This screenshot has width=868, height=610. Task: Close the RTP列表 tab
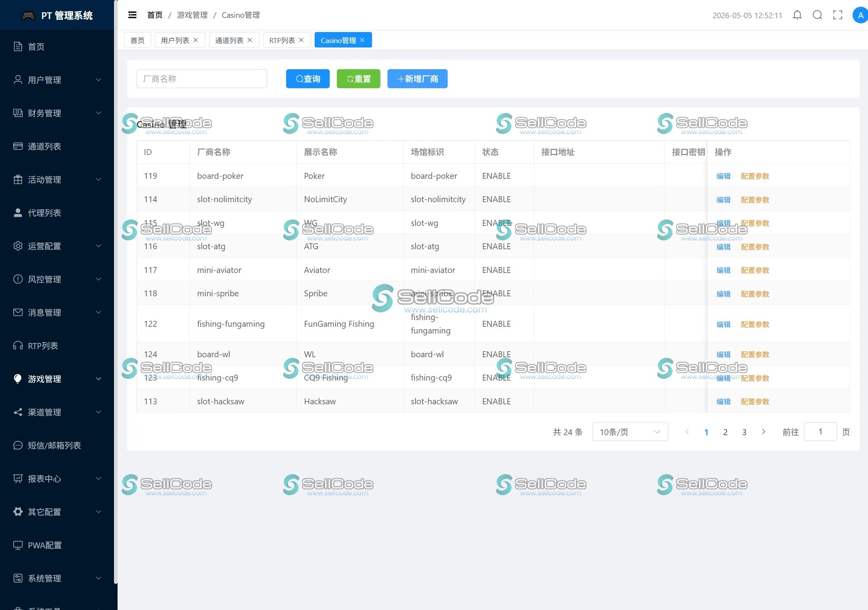tap(301, 40)
